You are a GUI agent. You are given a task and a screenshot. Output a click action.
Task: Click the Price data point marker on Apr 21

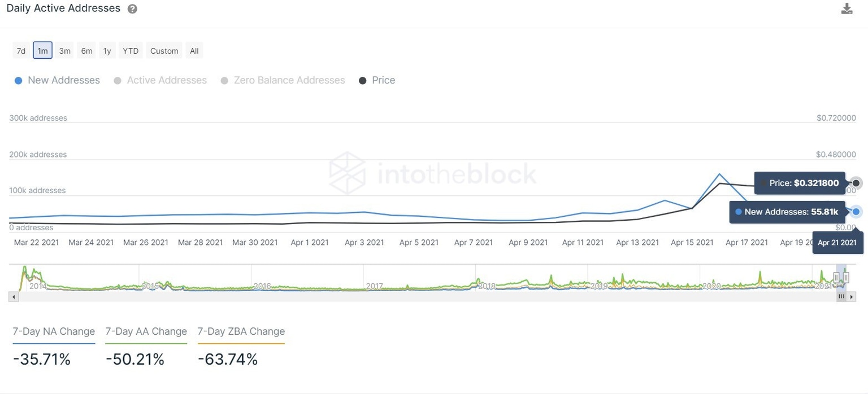(x=855, y=182)
